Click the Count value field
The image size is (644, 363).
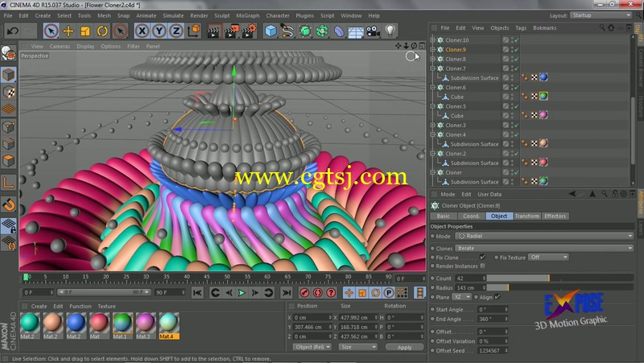click(x=470, y=278)
